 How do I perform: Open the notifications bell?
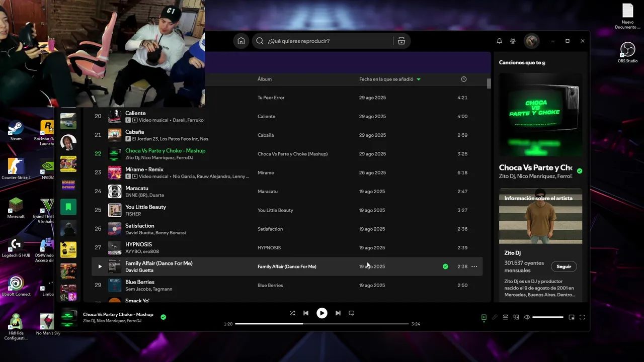[499, 41]
